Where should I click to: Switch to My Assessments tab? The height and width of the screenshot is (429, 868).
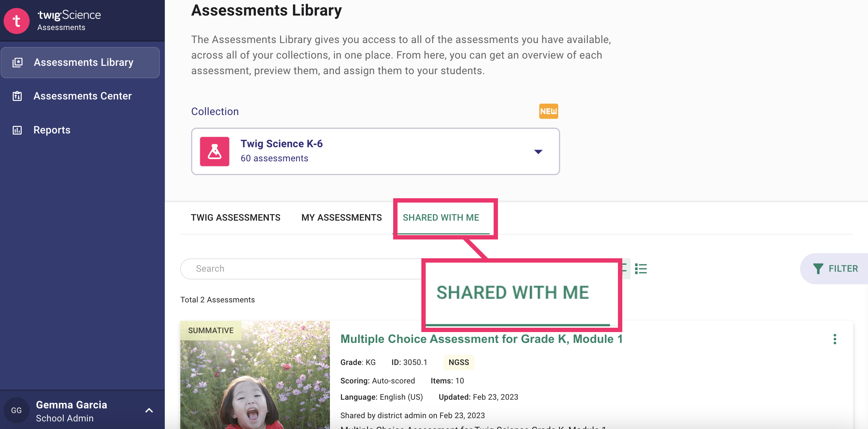point(341,217)
